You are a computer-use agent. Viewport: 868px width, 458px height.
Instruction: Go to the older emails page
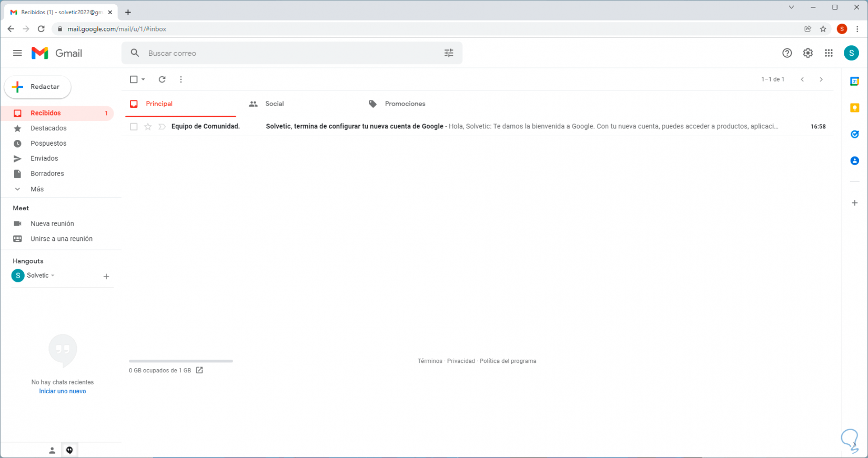pos(821,79)
